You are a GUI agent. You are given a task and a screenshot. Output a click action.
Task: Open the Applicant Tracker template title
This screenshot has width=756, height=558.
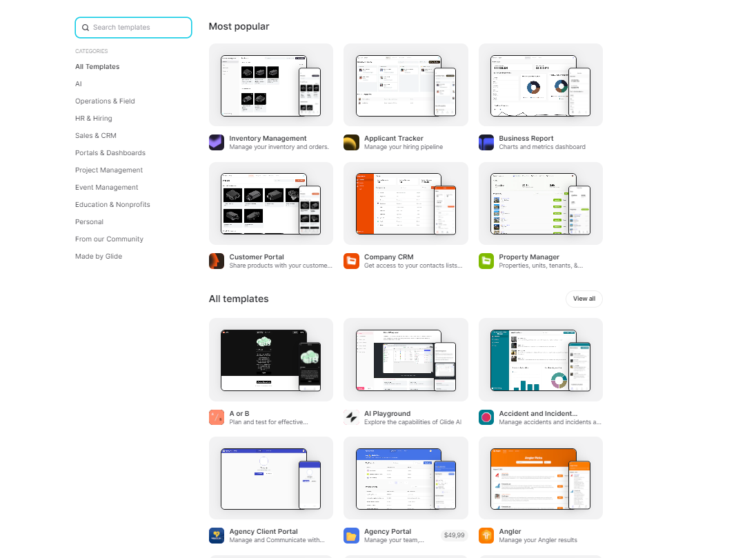pyautogui.click(x=393, y=139)
